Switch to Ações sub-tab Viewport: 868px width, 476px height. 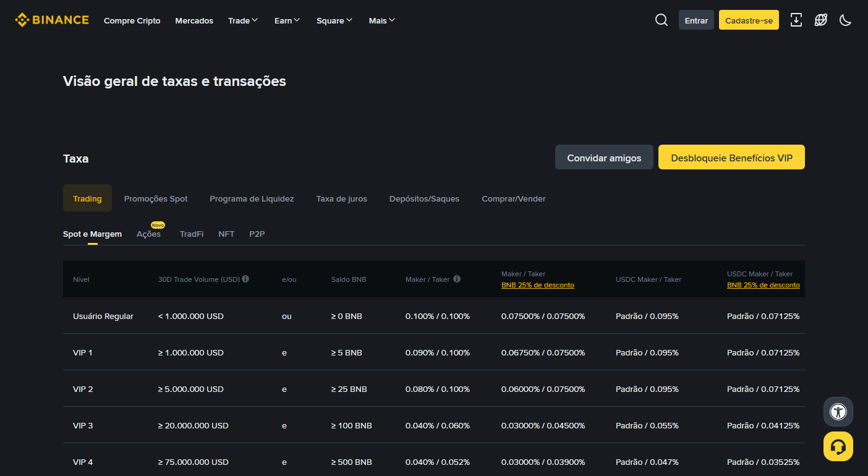[148, 234]
